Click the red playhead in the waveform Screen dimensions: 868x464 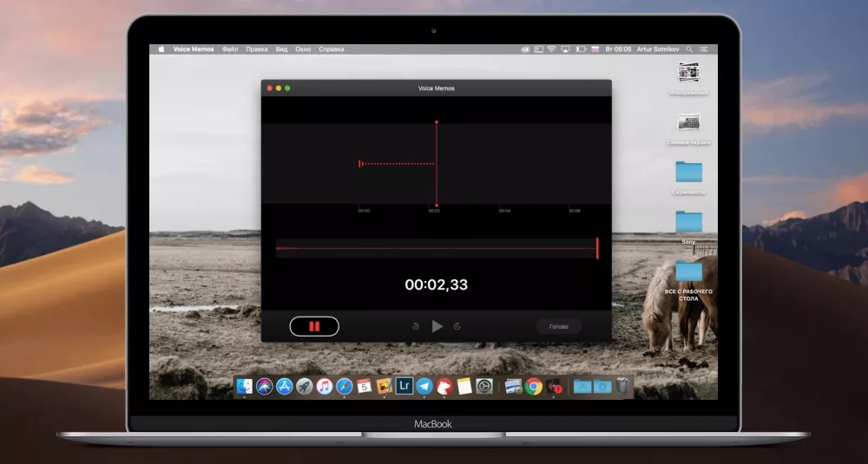pos(437,164)
